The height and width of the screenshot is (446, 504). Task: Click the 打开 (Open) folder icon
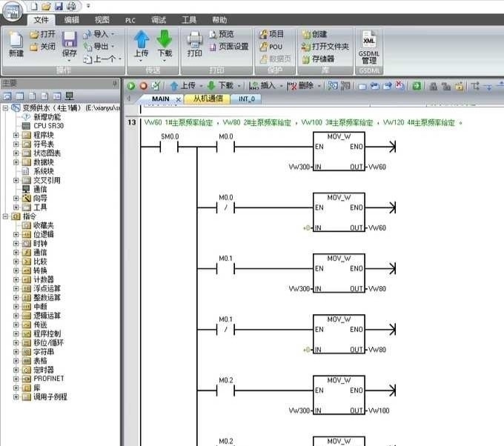click(x=42, y=34)
